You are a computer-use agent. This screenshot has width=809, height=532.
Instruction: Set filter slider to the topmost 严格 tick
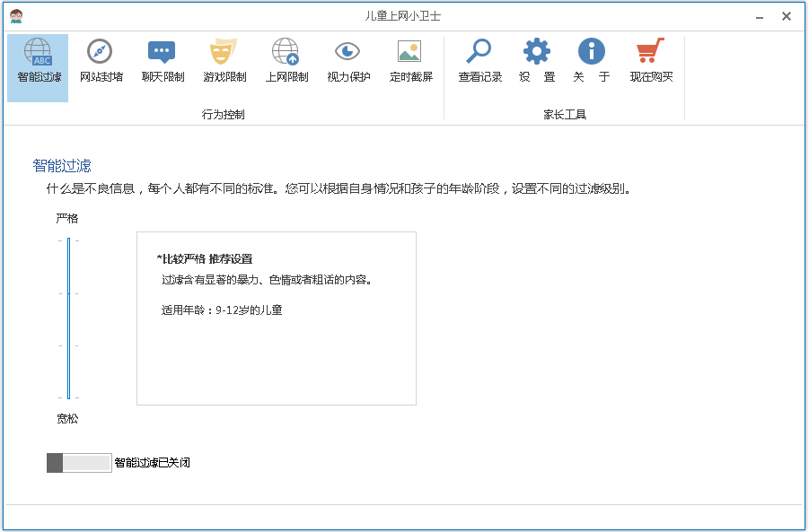point(69,240)
